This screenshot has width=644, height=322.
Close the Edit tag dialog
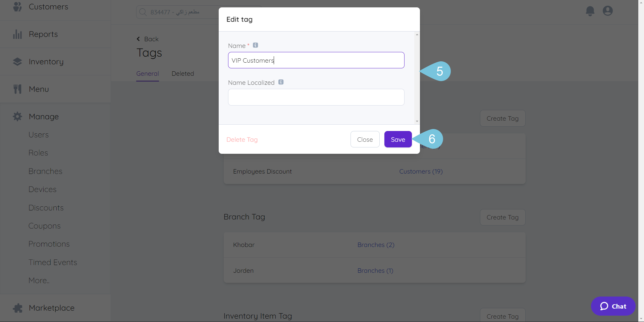point(365,139)
